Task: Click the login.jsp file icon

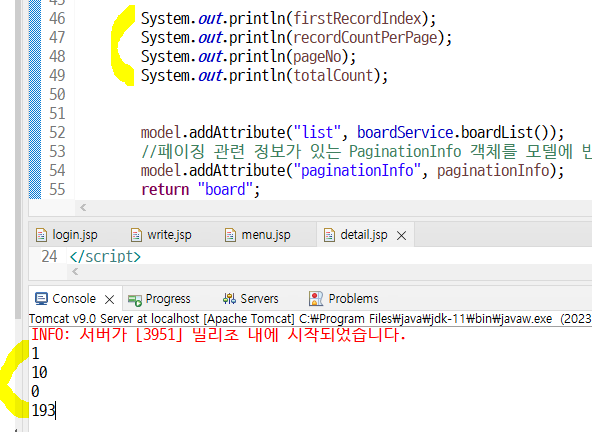Action: [x=42, y=235]
